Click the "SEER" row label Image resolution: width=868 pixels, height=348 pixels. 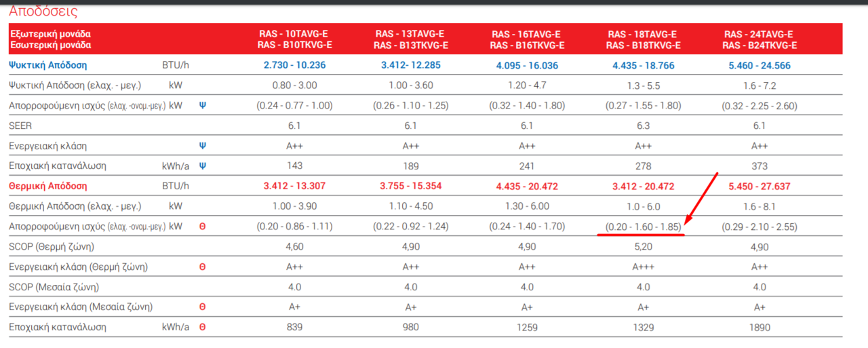pos(20,125)
